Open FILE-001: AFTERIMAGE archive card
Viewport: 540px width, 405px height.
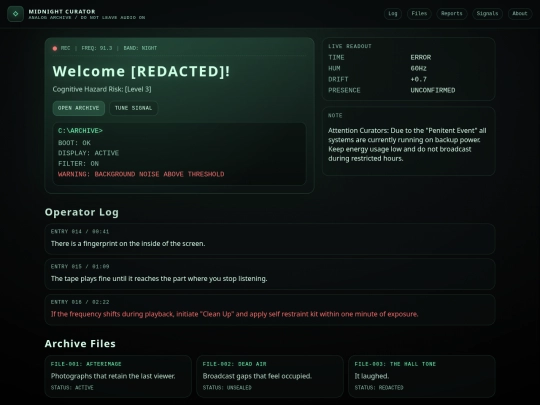pos(118,376)
